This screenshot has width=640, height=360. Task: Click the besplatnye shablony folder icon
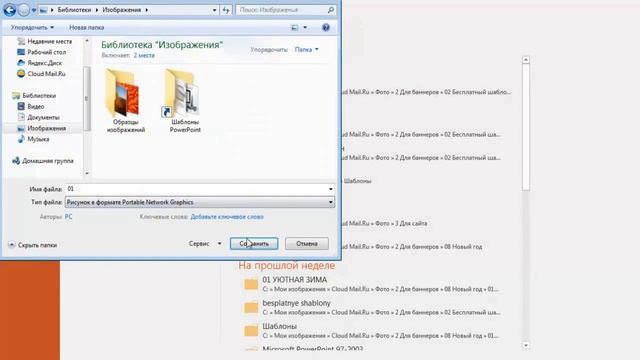251,308
